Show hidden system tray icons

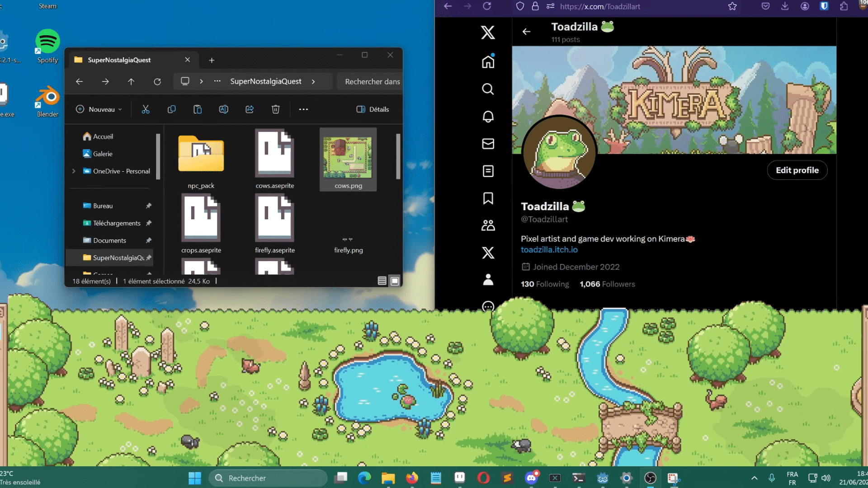pyautogui.click(x=754, y=478)
